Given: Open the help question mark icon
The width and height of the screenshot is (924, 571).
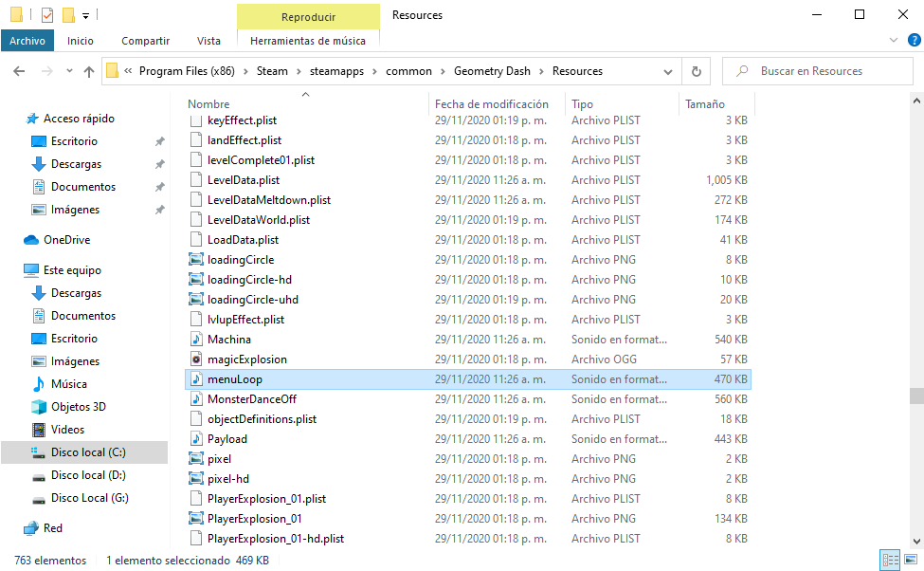Looking at the screenshot, I should (914, 40).
